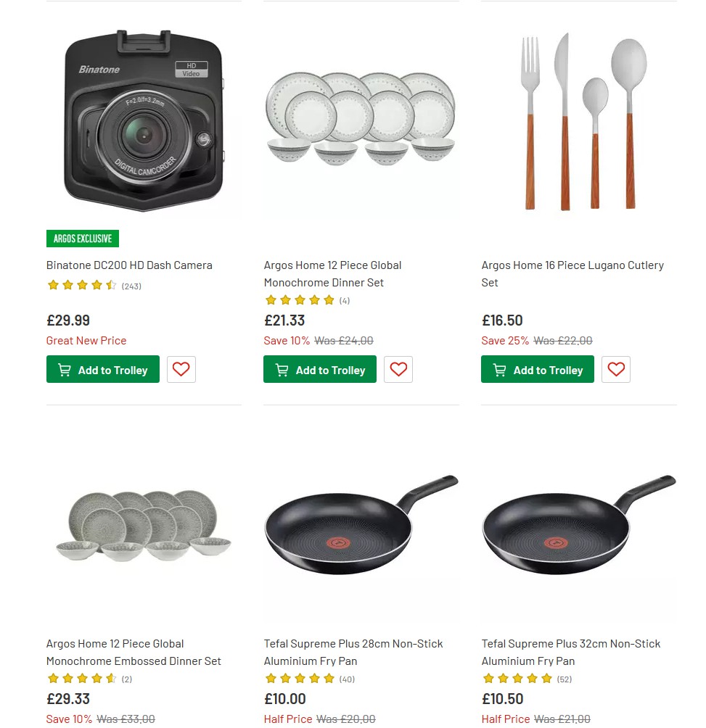The width and height of the screenshot is (706, 728).
Task: Click the ARGOS EXCLUSIVE badge
Action: pyautogui.click(x=82, y=238)
